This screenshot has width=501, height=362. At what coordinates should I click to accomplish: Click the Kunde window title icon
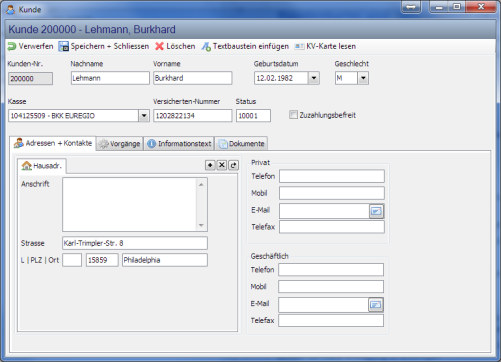tap(11, 9)
